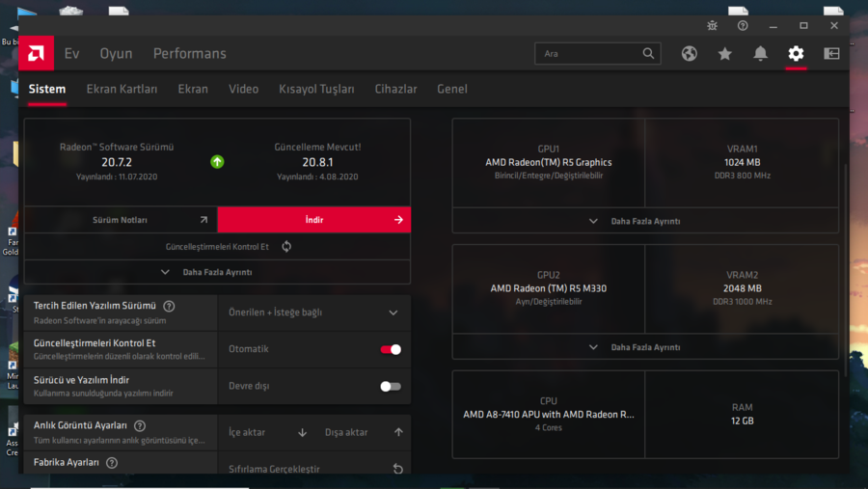Viewport: 868px width, 489px height.
Task: Click the 1024 MB VRAM1 value
Action: 742,162
